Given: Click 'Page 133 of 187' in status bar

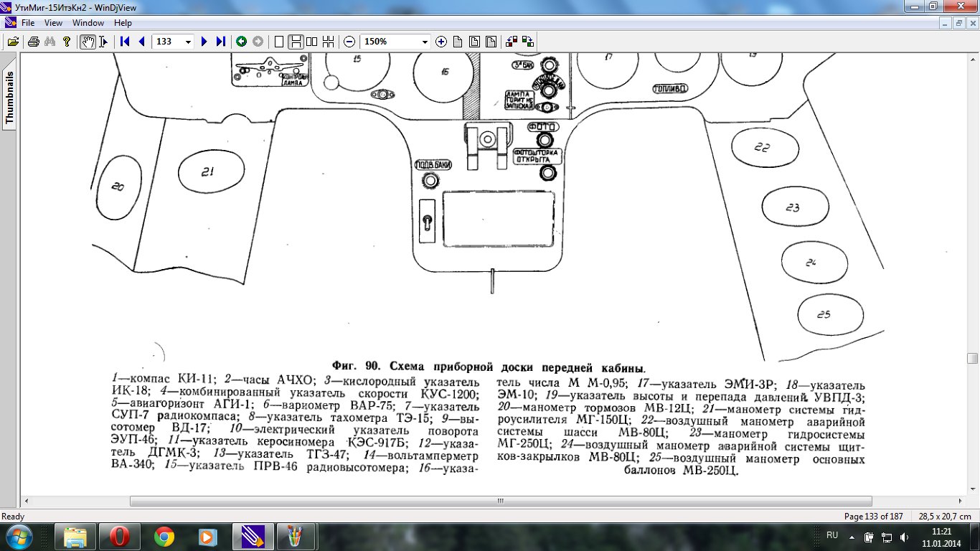Looking at the screenshot, I should (x=873, y=517).
